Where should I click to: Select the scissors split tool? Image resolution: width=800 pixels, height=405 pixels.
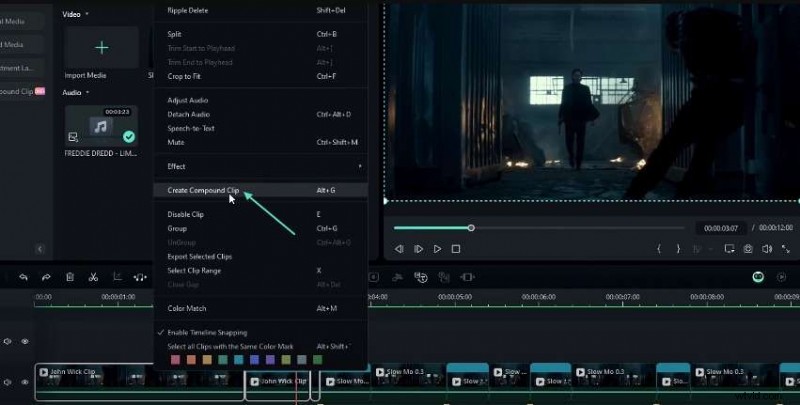(x=93, y=277)
